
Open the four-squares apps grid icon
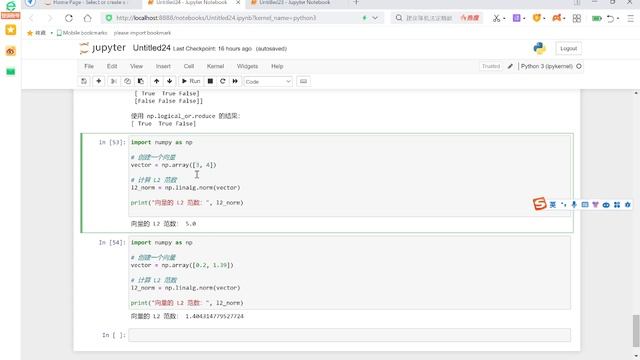577,18
